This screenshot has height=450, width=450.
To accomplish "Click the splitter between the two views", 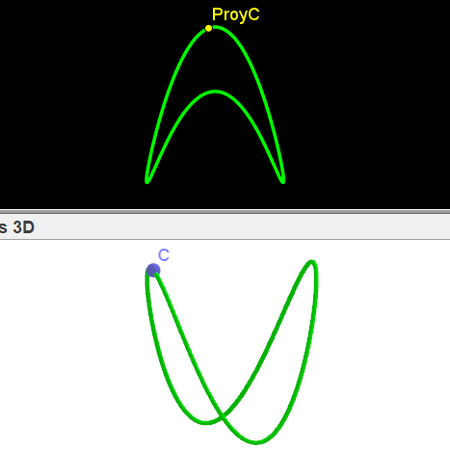I will point(225,212).
